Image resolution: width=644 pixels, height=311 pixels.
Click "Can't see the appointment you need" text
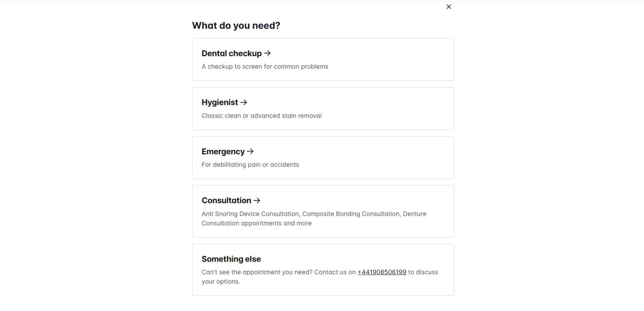pos(257,272)
